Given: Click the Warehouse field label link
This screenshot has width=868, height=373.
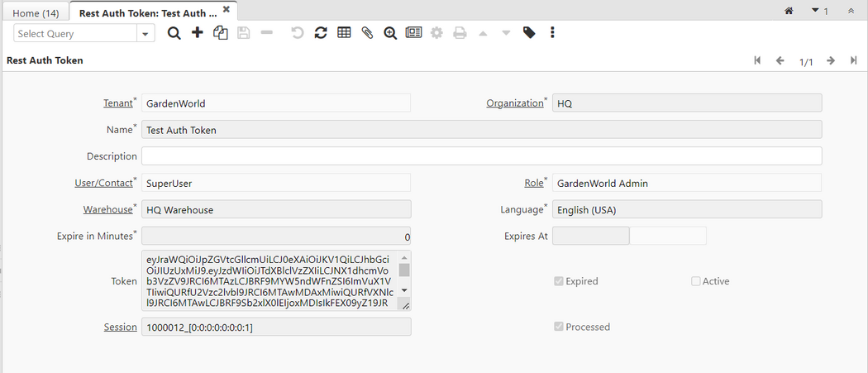Looking at the screenshot, I should pyautogui.click(x=107, y=209).
